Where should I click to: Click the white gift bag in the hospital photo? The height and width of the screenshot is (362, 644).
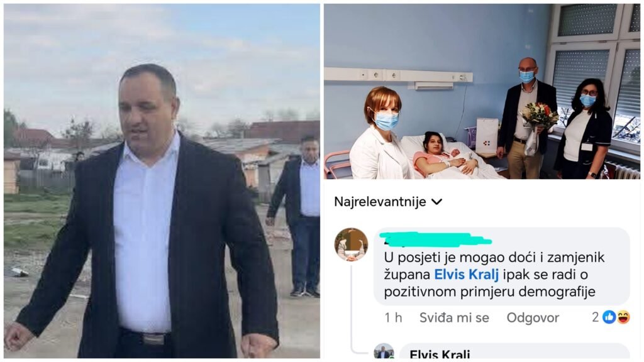pyautogui.click(x=487, y=136)
